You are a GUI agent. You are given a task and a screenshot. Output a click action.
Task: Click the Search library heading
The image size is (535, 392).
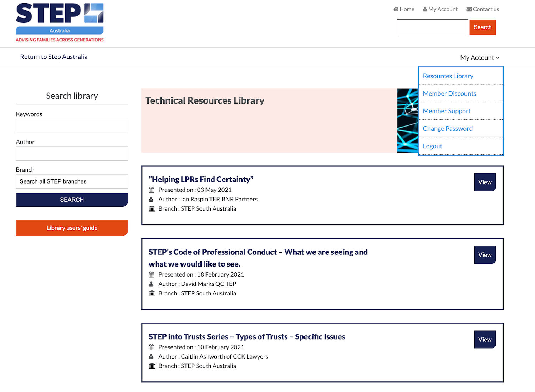[x=72, y=96]
